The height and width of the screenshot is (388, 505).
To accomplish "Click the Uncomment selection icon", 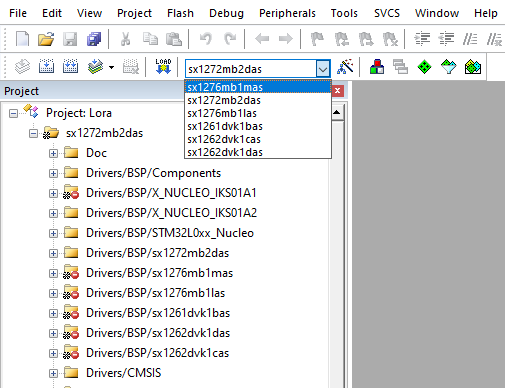I will (x=494, y=39).
